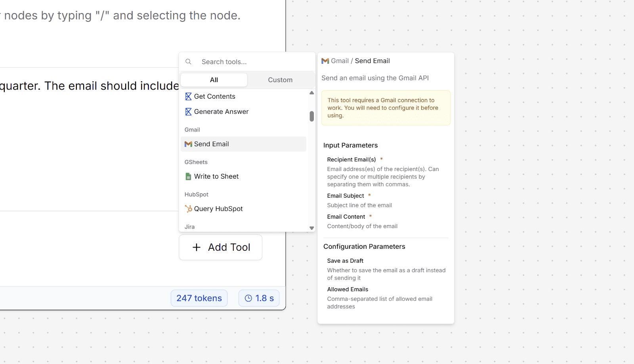
Task: Click the Gmail category heading in tool list
Action: 192,130
